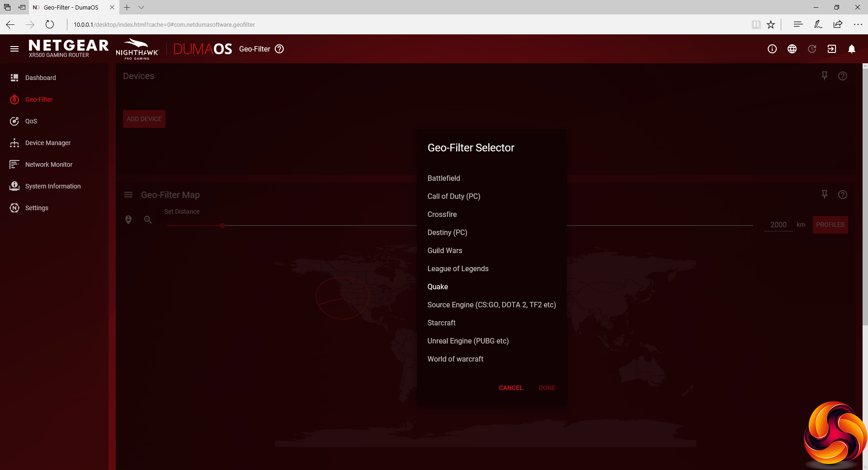Select Source Engine (CS:GO, DOTA 2, TF2 etc)
The image size is (868, 470).
[x=492, y=305]
